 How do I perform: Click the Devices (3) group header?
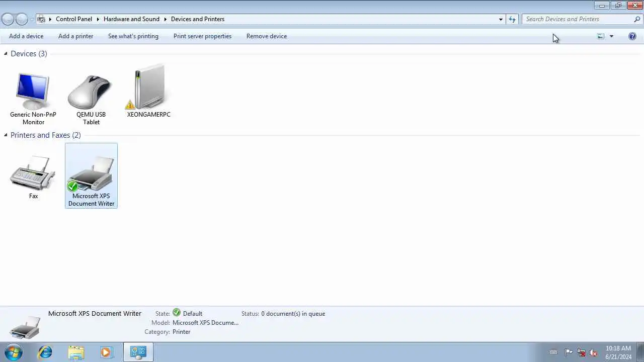(29, 54)
